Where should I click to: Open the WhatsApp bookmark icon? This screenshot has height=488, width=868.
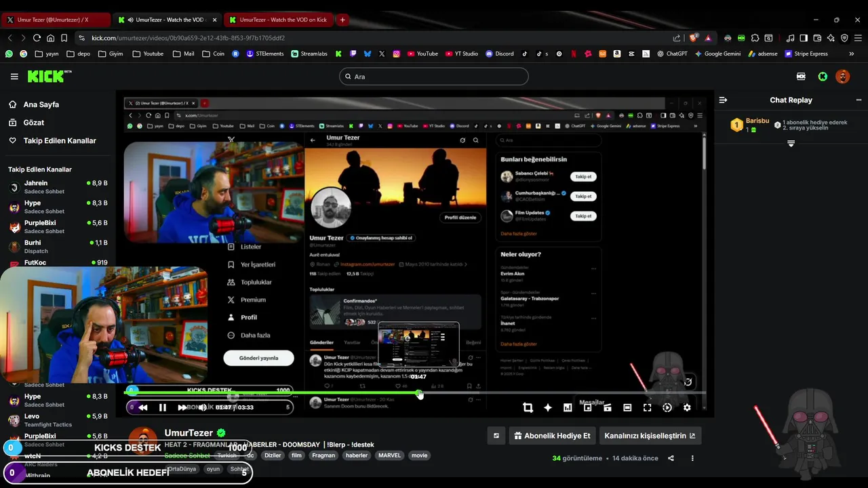pos(9,54)
